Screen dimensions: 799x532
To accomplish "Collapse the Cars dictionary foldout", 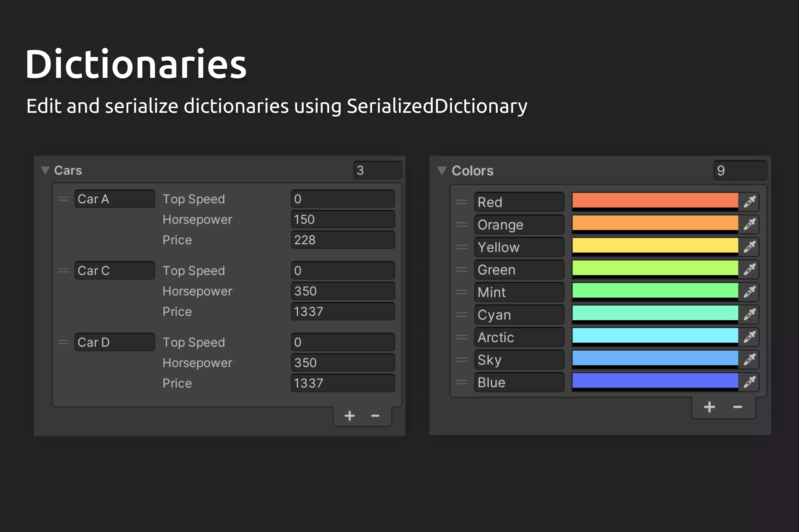I will [x=45, y=170].
